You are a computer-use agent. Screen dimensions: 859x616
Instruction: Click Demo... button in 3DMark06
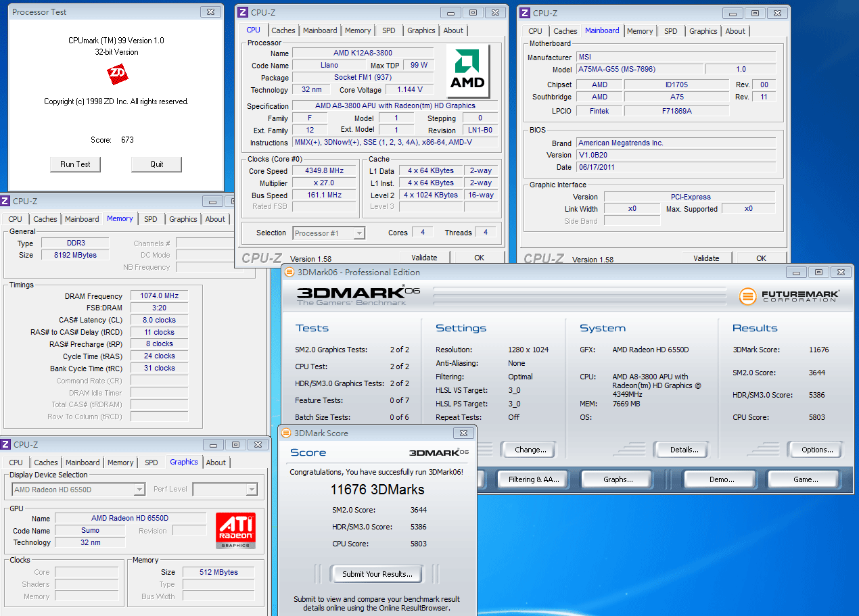pyautogui.click(x=722, y=479)
